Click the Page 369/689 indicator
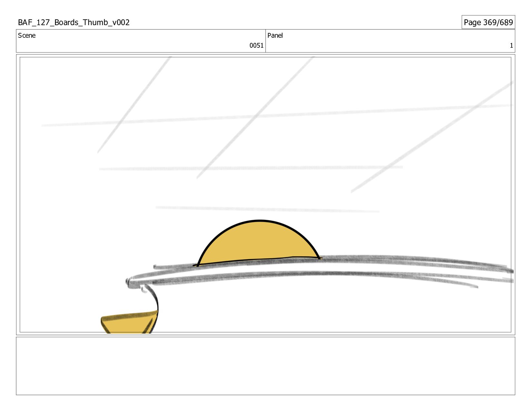This screenshot has width=532, height=411. coord(488,22)
